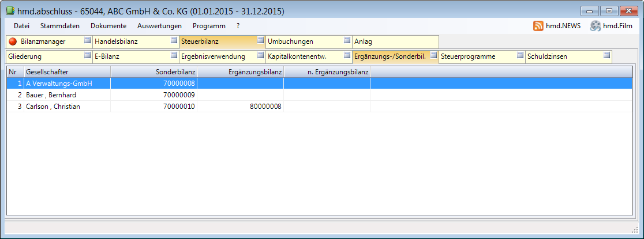
Task: Click the small square icon on Steuerbilanz tab
Action: (x=260, y=41)
